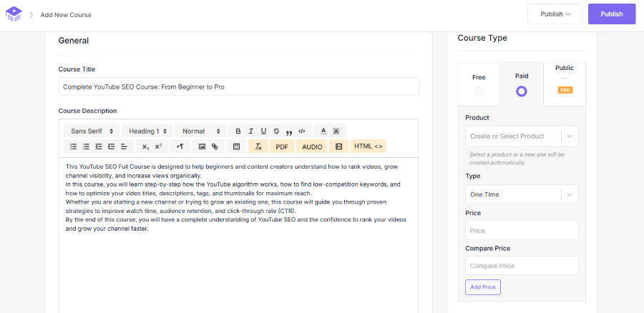
Task: Click the PDF embed toolbar button
Action: coord(282,146)
